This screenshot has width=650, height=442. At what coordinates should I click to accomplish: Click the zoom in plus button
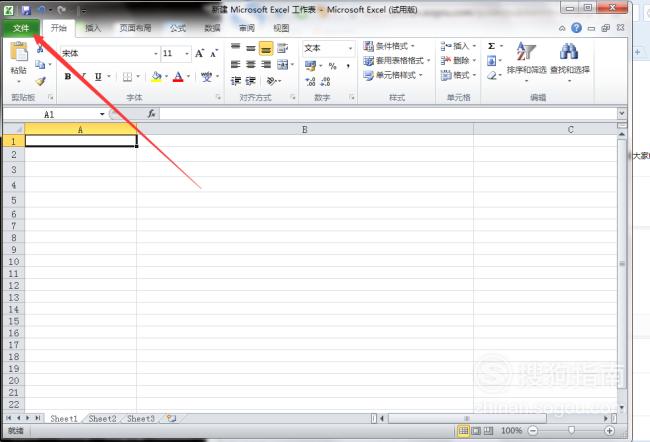[x=609, y=431]
